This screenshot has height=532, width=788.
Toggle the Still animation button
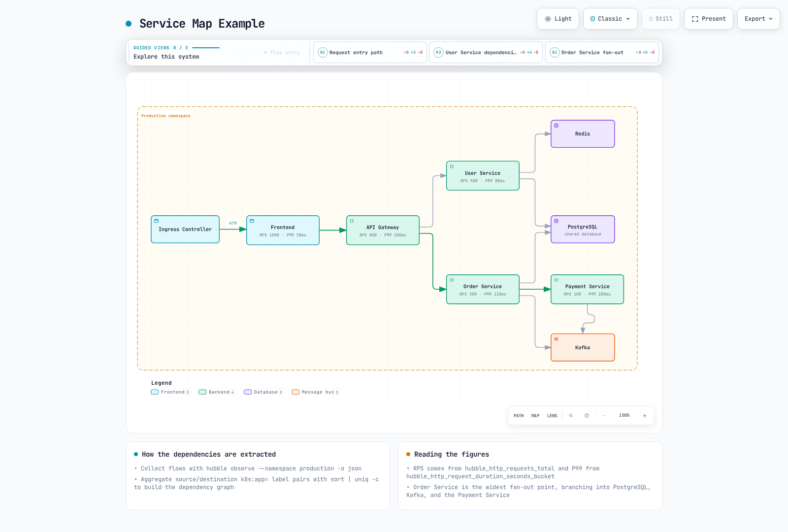pos(661,19)
